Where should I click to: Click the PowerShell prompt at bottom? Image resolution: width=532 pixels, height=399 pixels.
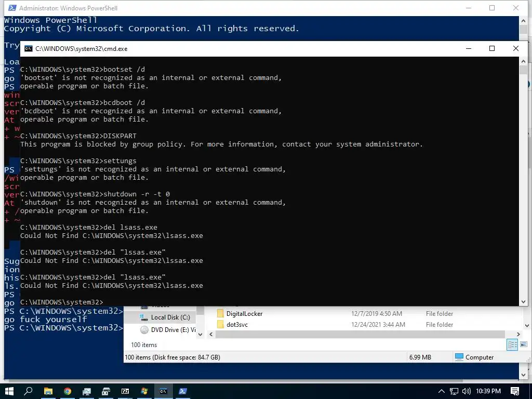[63, 328]
